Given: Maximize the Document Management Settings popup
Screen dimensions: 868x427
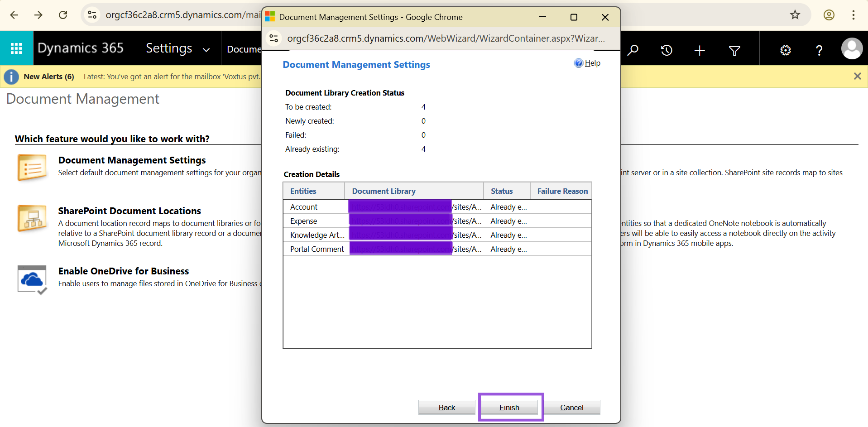Looking at the screenshot, I should click(x=574, y=17).
